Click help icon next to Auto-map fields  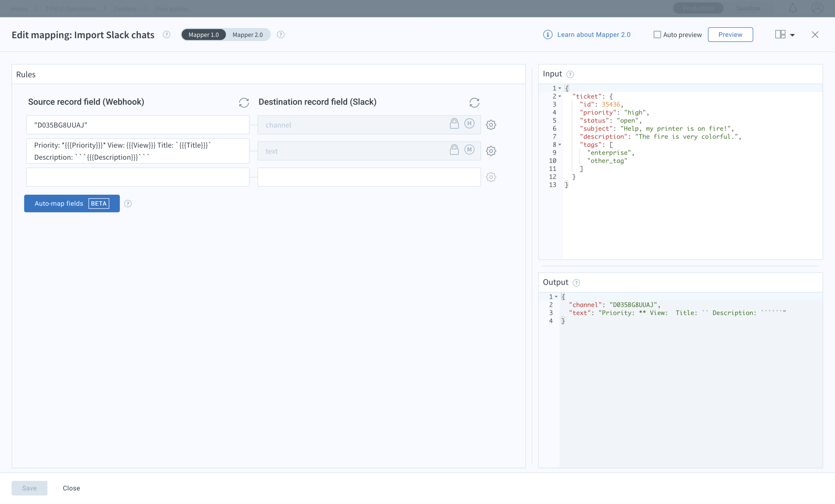coord(128,203)
